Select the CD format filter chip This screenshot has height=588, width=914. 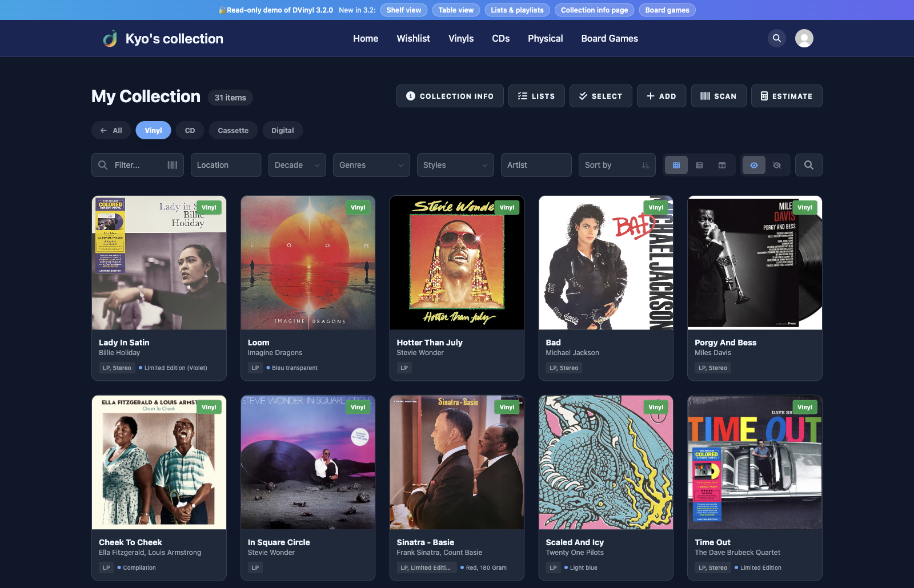190,130
